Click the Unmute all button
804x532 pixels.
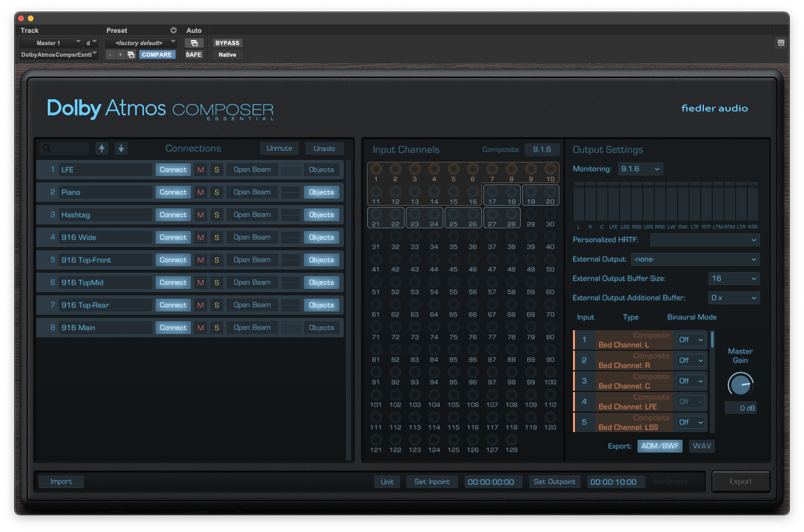[279, 148]
